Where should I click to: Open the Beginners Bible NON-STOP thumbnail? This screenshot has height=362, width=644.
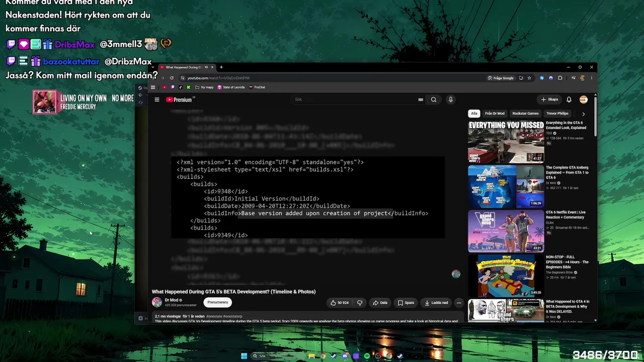[x=506, y=276]
